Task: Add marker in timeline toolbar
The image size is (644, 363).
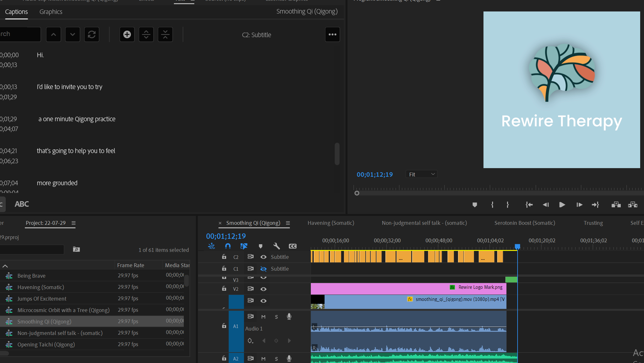Action: [261, 246]
